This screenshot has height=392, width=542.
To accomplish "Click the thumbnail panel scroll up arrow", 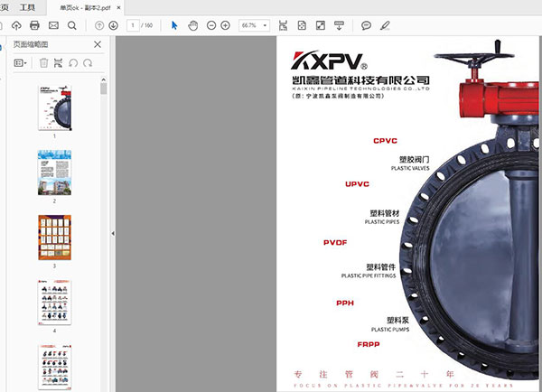I will coord(103,79).
